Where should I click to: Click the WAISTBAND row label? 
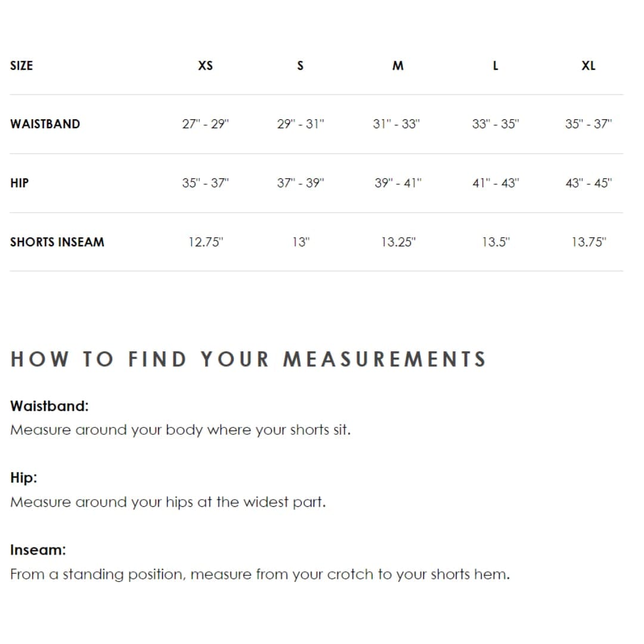pos(45,124)
